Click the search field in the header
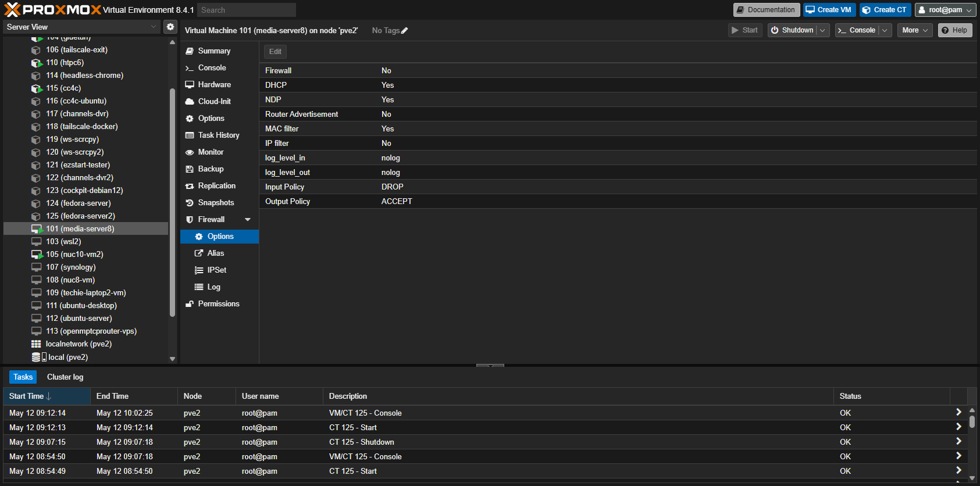 246,10
